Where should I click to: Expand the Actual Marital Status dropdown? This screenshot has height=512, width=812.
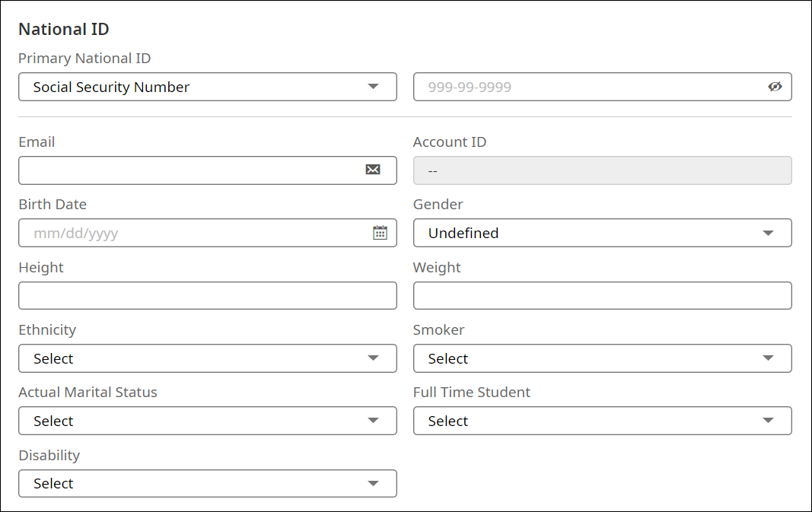click(207, 421)
